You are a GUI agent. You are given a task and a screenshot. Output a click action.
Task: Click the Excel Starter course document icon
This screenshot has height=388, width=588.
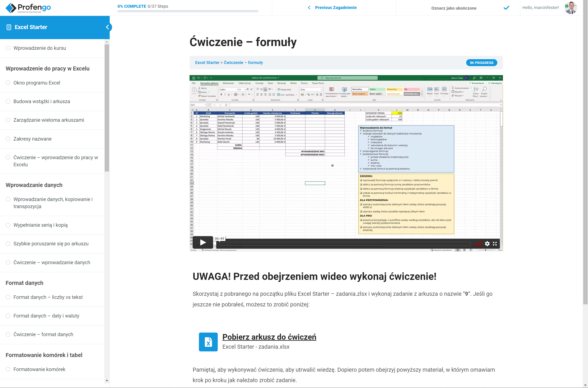tap(9, 27)
